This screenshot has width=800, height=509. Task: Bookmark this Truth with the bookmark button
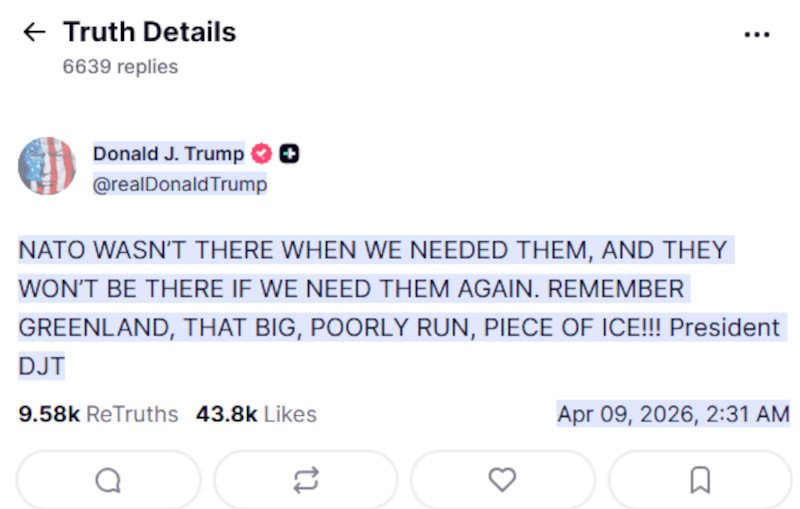(700, 481)
